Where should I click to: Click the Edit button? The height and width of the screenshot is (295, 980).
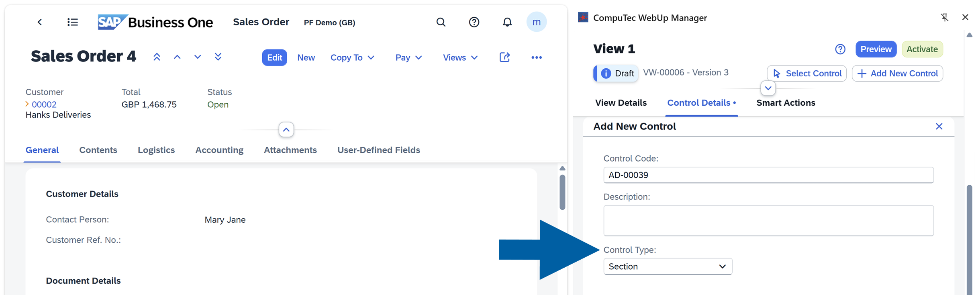click(275, 57)
